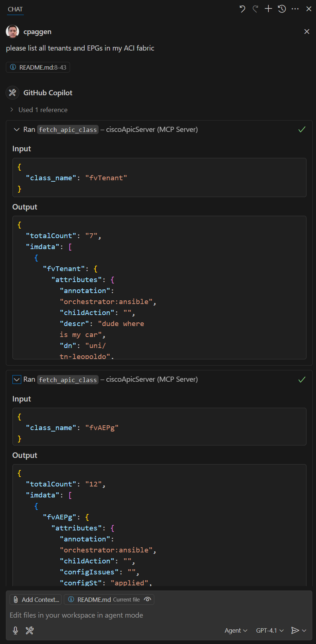The height and width of the screenshot is (644, 316).
Task: Focus the chat message input field
Action: coord(159,615)
